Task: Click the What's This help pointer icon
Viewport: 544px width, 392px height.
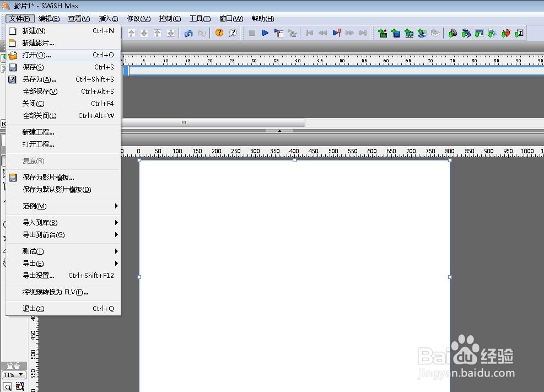Action: (x=233, y=33)
